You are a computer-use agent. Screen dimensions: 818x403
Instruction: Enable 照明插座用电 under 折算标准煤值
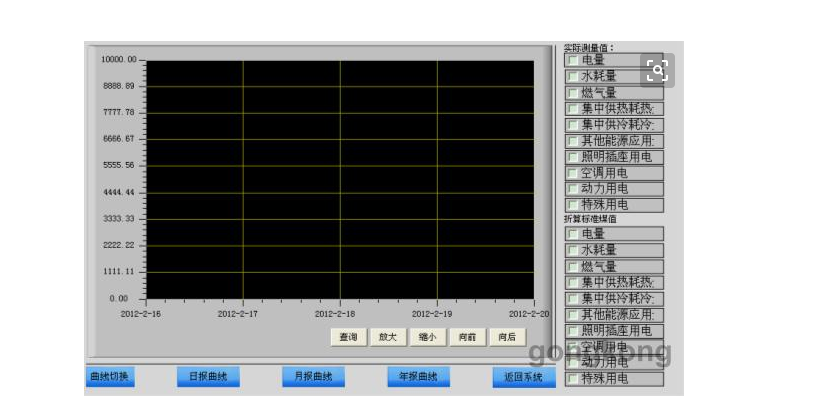coord(573,330)
